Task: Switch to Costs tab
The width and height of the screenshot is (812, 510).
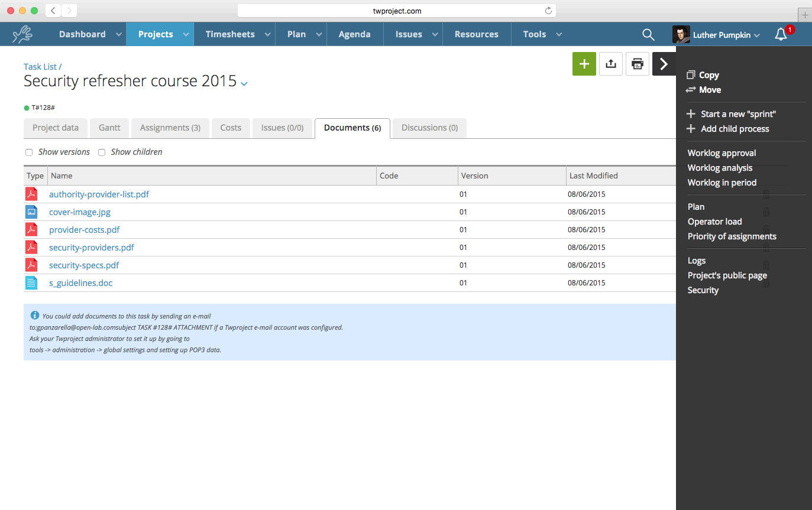Action: tap(231, 128)
